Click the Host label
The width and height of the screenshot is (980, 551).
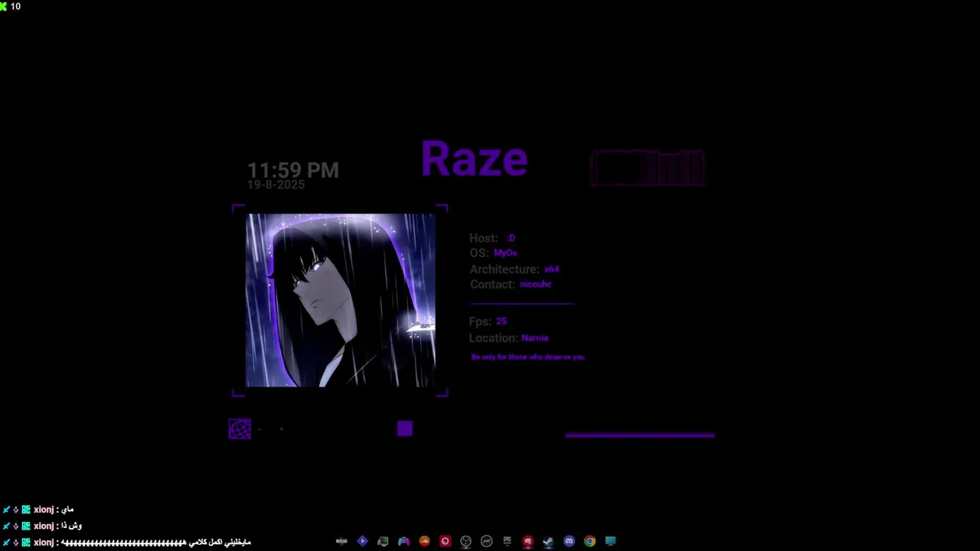point(484,238)
